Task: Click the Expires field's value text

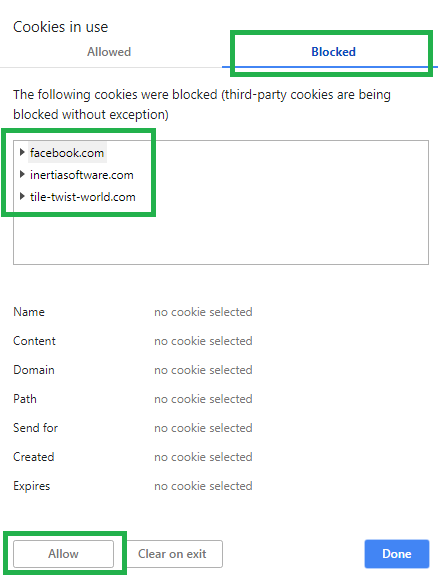Action: click(x=203, y=486)
